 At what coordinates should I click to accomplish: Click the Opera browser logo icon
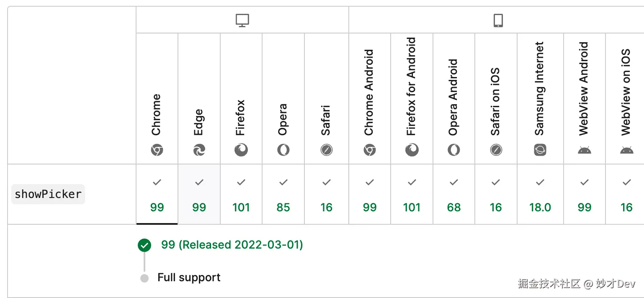(283, 150)
